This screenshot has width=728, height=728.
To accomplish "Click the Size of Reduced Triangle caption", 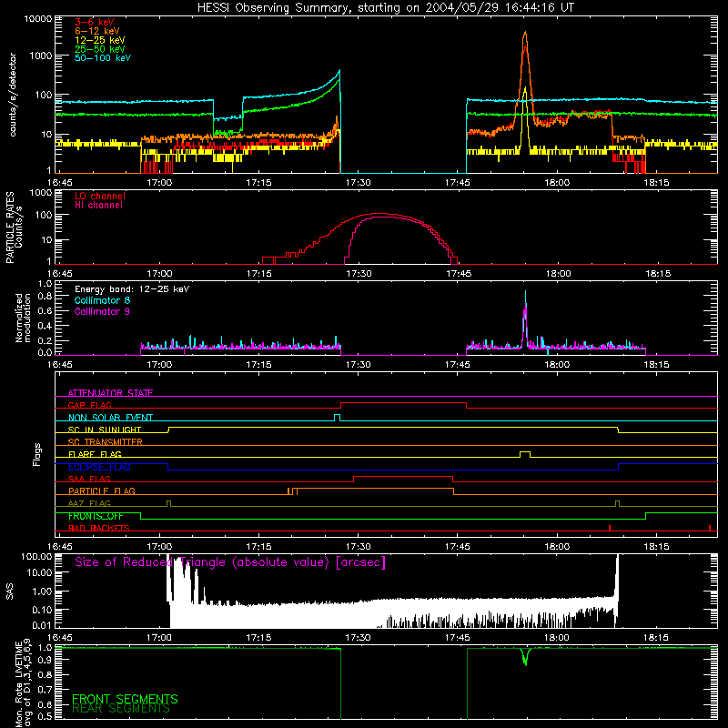I will tap(230, 562).
